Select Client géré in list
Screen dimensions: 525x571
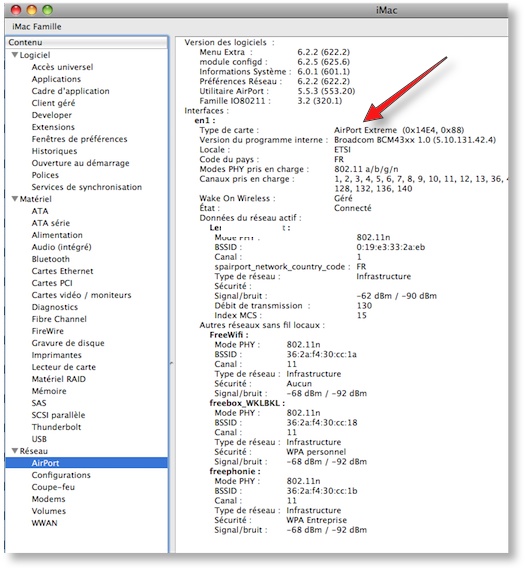(x=53, y=103)
